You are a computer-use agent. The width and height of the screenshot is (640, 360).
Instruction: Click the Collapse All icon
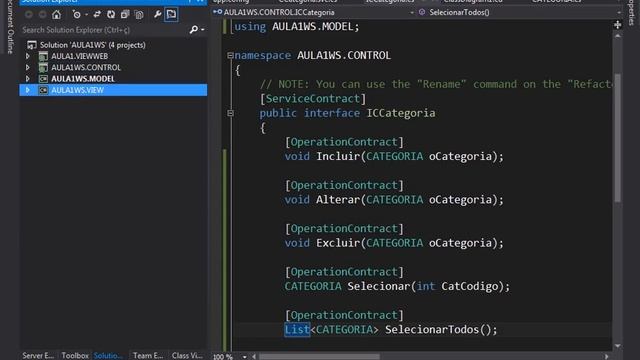[125, 15]
